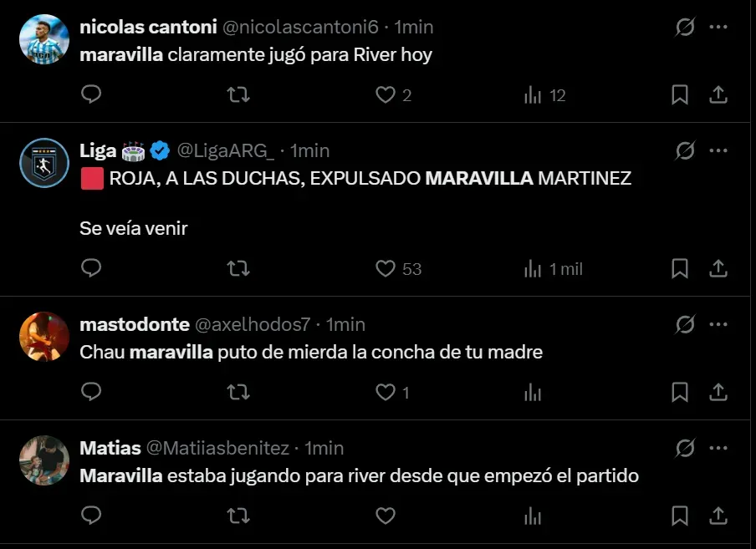The image size is (756, 549).
Task: Click the Liga account avatar
Action: [x=43, y=163]
